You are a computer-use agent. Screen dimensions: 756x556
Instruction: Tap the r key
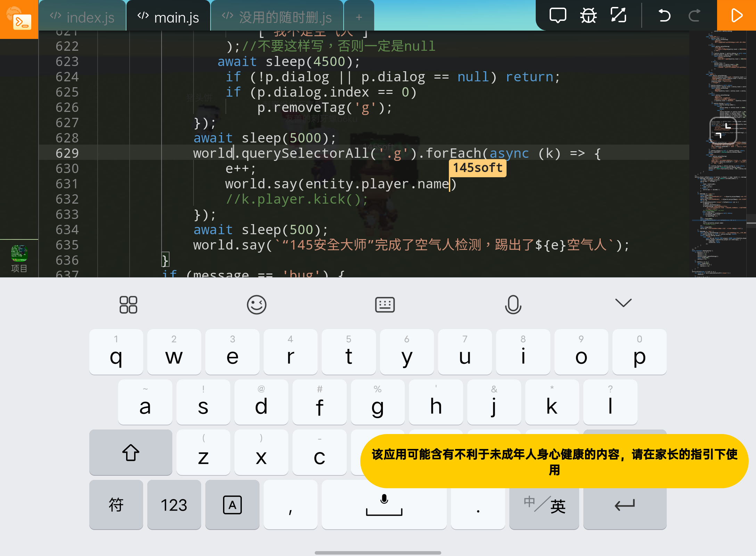[x=290, y=352]
